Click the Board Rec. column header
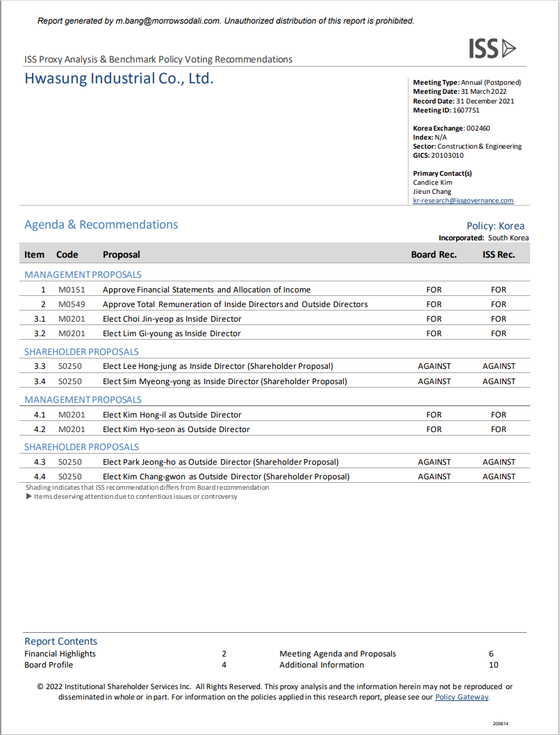Viewport: 560px width, 735px height. [x=434, y=255]
